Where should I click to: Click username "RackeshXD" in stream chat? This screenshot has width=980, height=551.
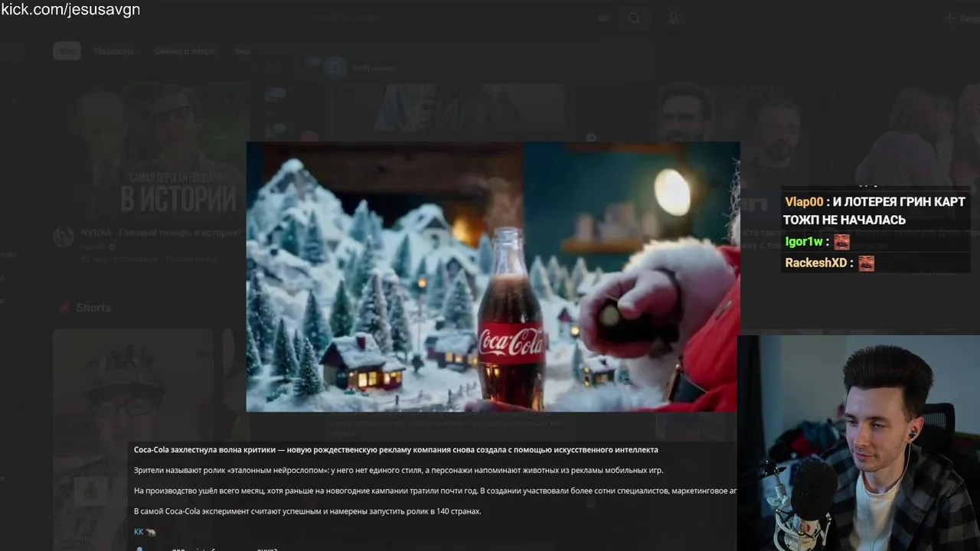(816, 263)
